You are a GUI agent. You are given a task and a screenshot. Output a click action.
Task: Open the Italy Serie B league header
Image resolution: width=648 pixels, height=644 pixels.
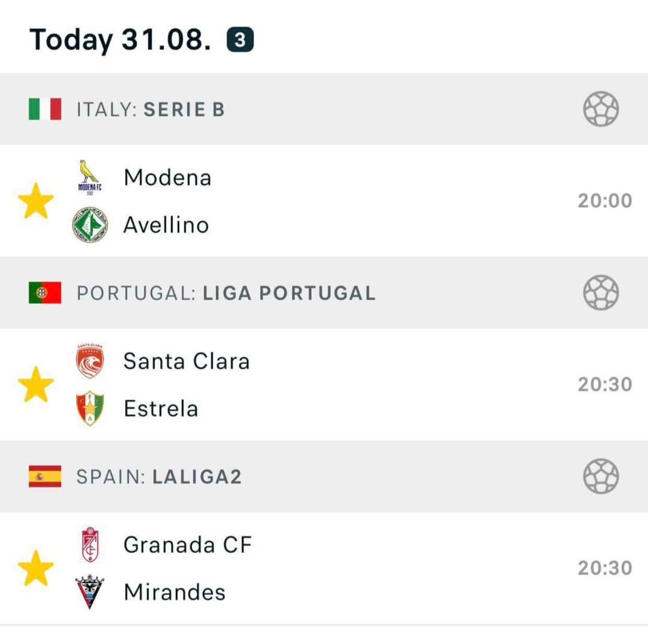click(x=324, y=109)
